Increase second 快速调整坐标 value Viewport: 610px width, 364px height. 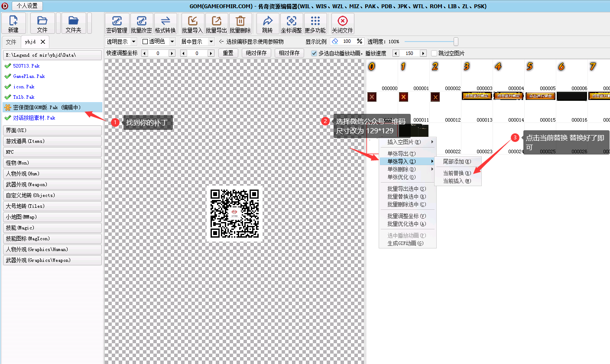tap(211, 53)
